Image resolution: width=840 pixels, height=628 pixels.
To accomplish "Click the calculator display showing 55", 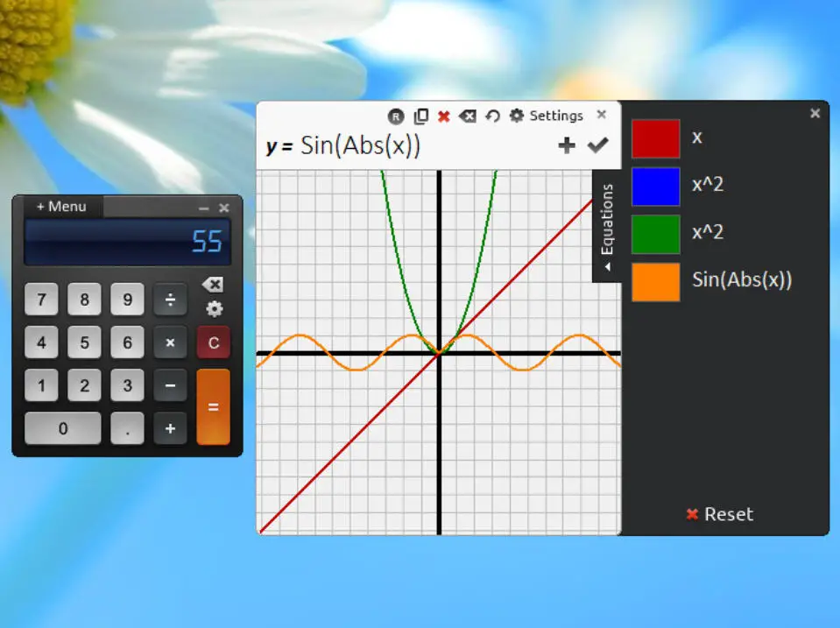I will [128, 242].
